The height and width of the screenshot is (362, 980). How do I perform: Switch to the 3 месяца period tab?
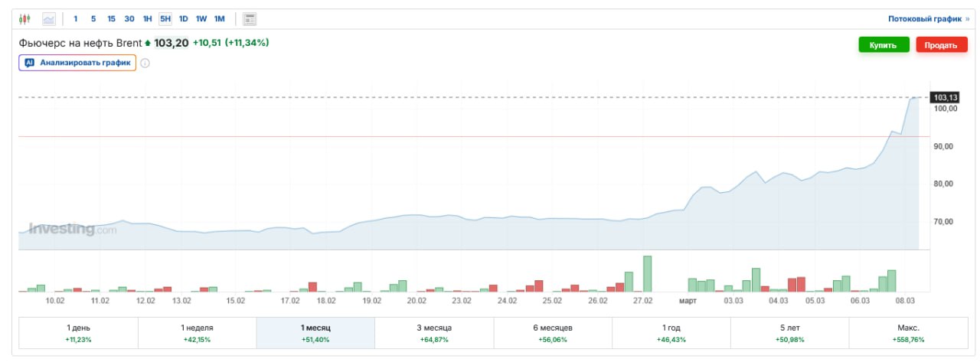tap(434, 333)
